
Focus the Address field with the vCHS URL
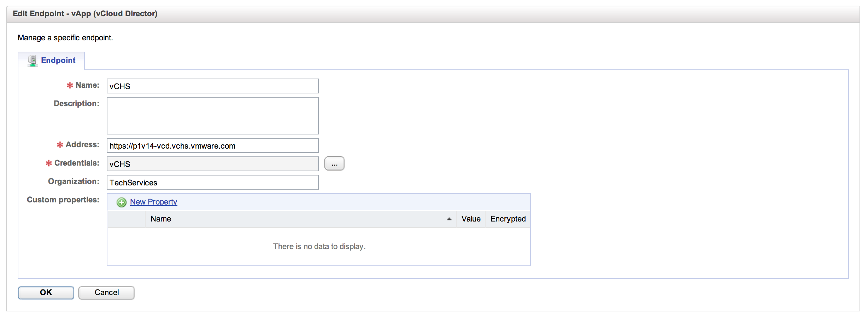tap(212, 146)
